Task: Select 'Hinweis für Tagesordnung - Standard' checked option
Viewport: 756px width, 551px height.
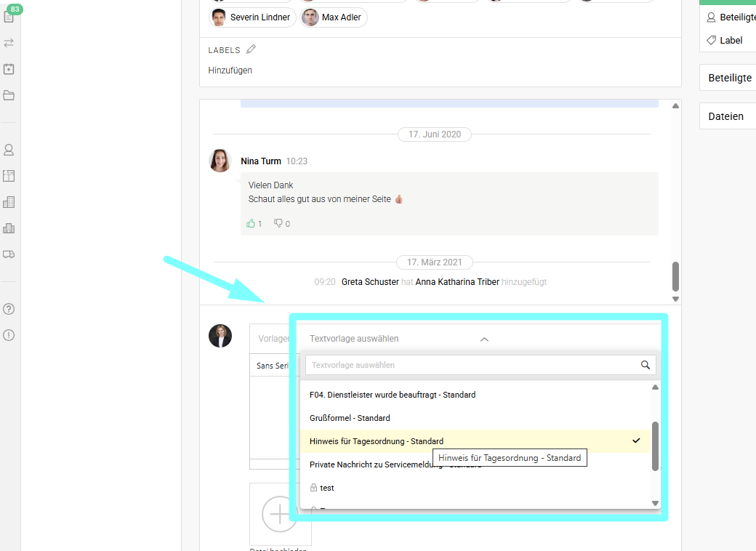Action: tap(376, 441)
